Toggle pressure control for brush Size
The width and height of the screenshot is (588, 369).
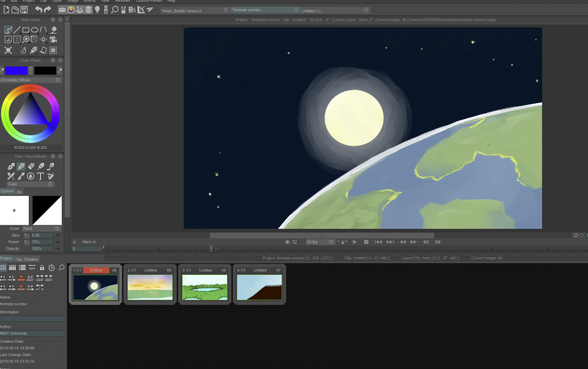click(26, 235)
